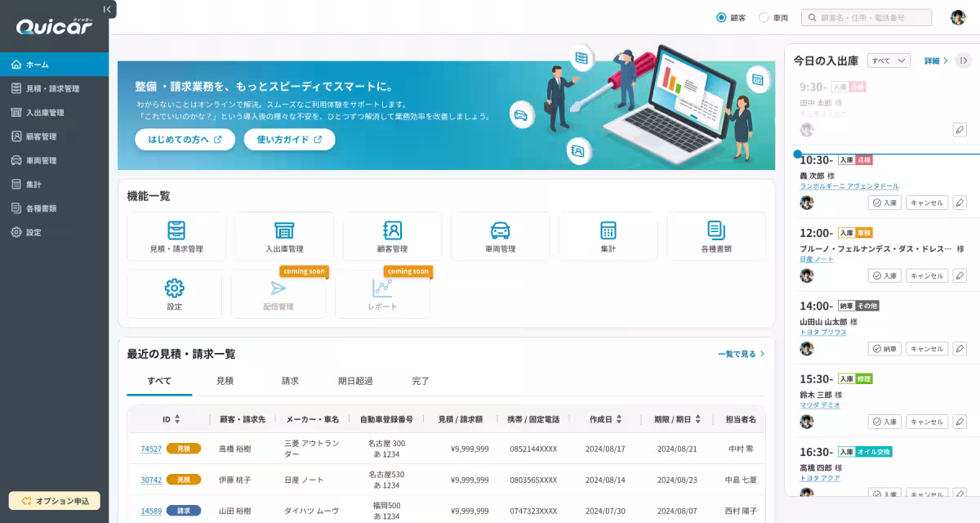Select the 顧客 radio button
This screenshot has width=980, height=523.
coord(721,17)
